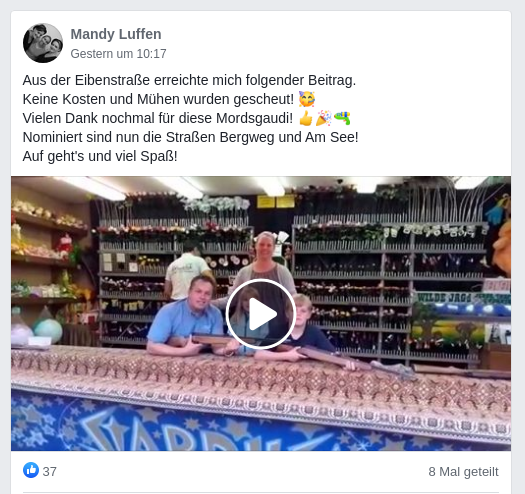Click the text line Keine Kosten und Mühen

click(x=158, y=99)
